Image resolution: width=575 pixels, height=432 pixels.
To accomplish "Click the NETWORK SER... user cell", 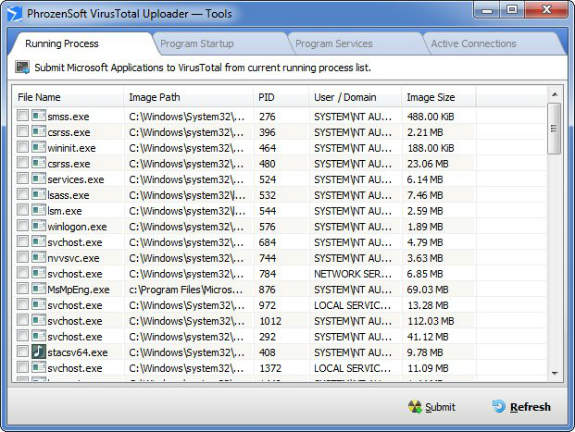I will (x=353, y=274).
